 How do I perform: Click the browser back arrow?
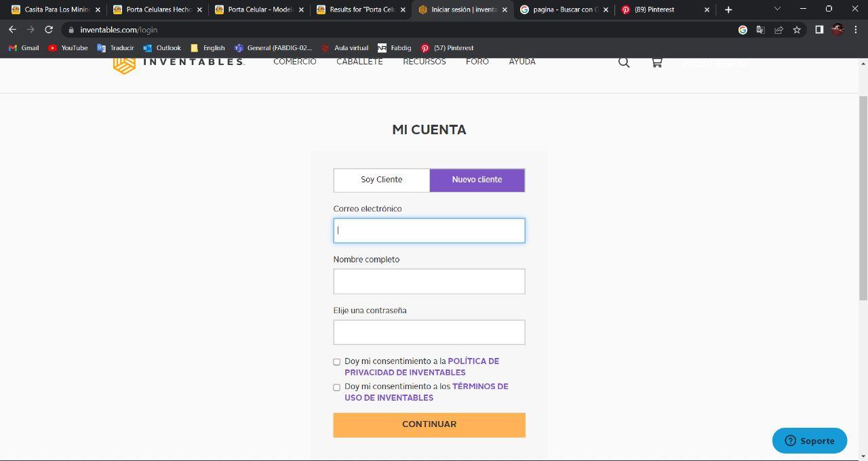click(x=12, y=30)
